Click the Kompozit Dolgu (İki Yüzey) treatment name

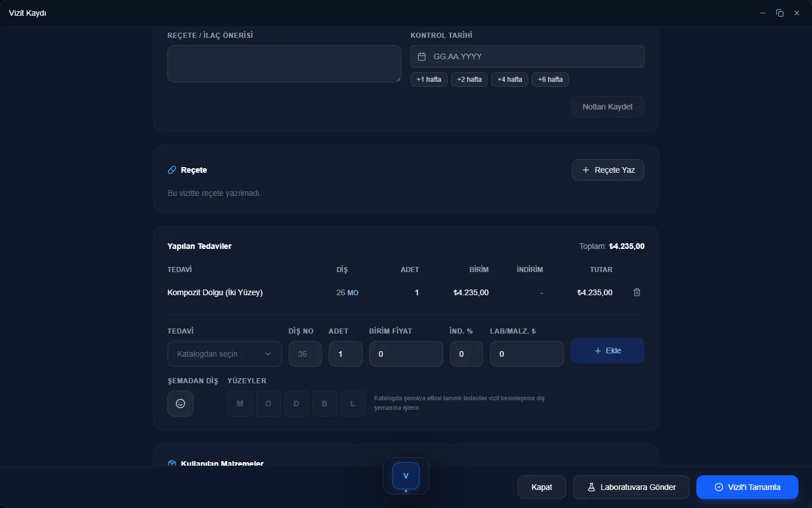(215, 292)
